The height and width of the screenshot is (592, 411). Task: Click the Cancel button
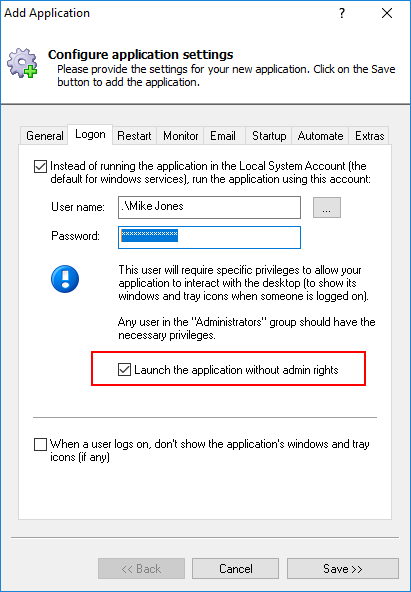click(x=236, y=569)
